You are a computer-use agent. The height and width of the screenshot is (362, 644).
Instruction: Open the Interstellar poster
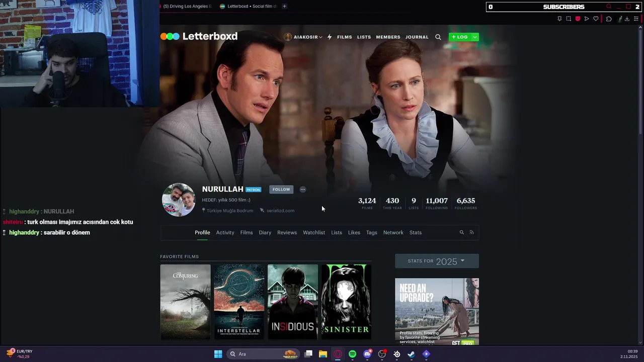pyautogui.click(x=239, y=302)
